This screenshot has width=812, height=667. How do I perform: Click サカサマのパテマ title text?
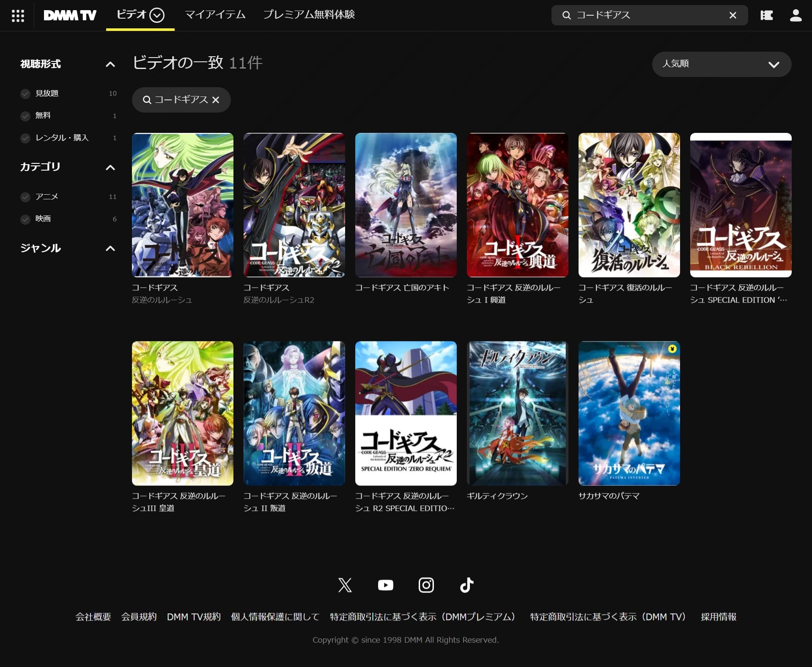pyautogui.click(x=609, y=496)
